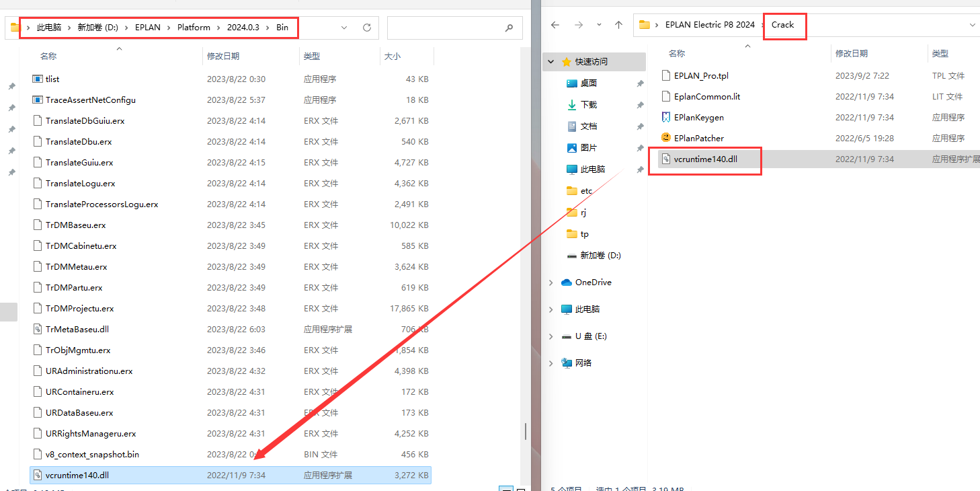Unpin 文档 from Quick Access
This screenshot has height=491, width=980.
click(639, 126)
